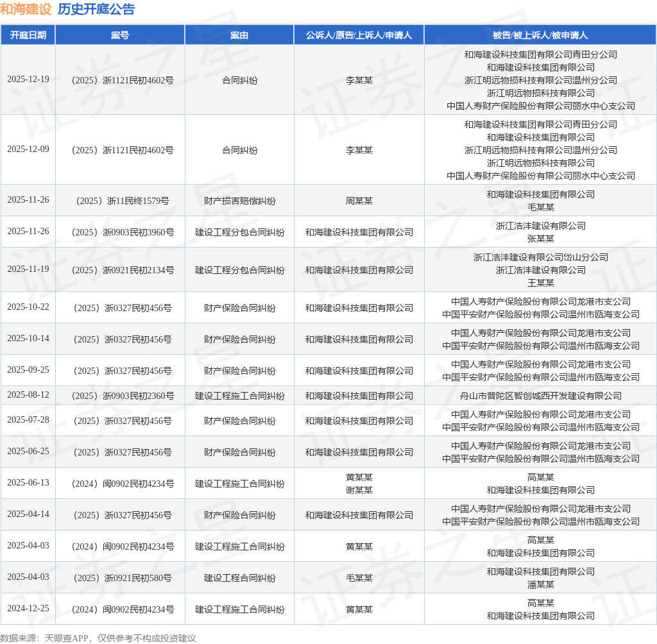Viewport: 657px width, 644px height.
Task: Click case number (2025)浙0921民初2134号
Action: click(123, 270)
